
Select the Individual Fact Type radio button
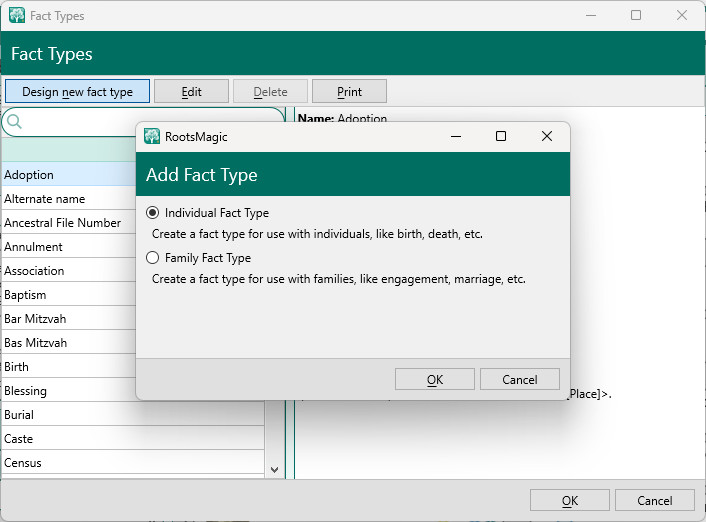pyautogui.click(x=153, y=213)
